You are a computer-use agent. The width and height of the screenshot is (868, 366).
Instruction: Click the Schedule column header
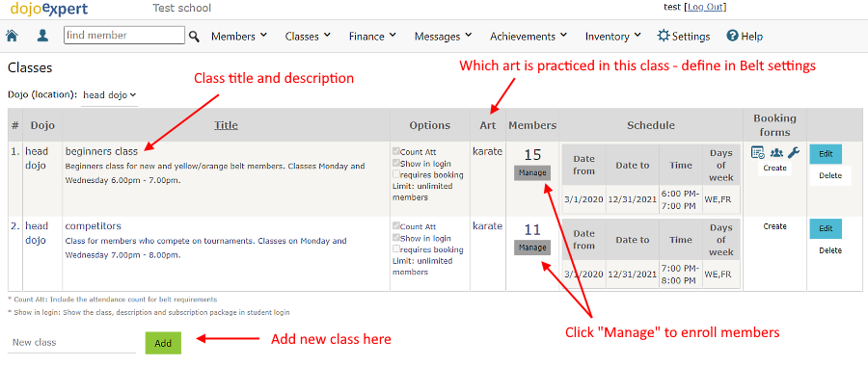click(650, 125)
